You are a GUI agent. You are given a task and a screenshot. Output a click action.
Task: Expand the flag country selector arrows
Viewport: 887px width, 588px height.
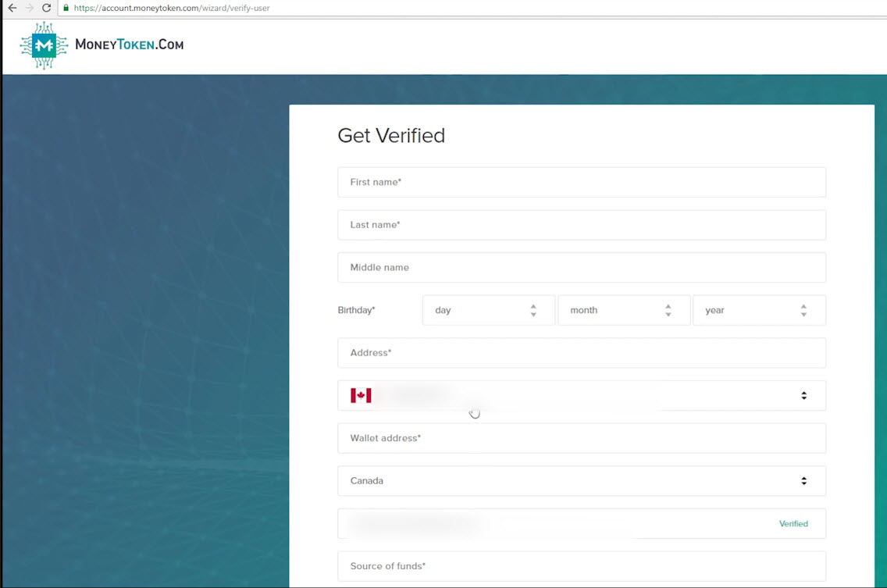[x=803, y=396]
